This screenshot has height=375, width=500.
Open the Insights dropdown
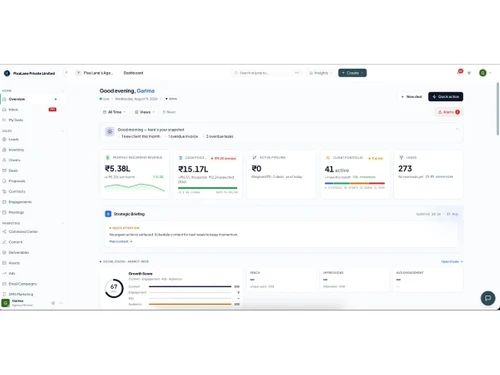pos(320,73)
